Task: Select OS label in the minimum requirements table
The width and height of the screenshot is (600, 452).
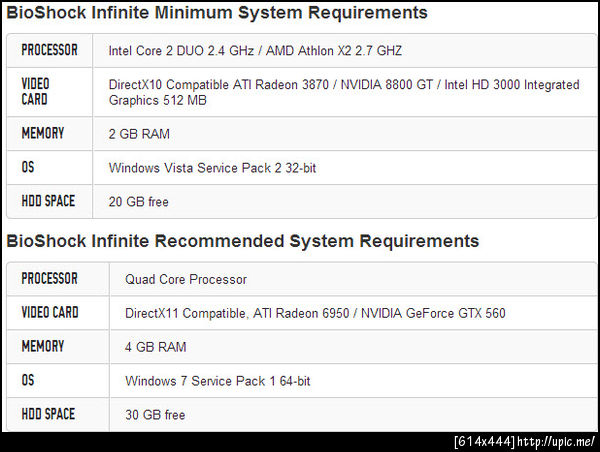Action: (x=28, y=167)
